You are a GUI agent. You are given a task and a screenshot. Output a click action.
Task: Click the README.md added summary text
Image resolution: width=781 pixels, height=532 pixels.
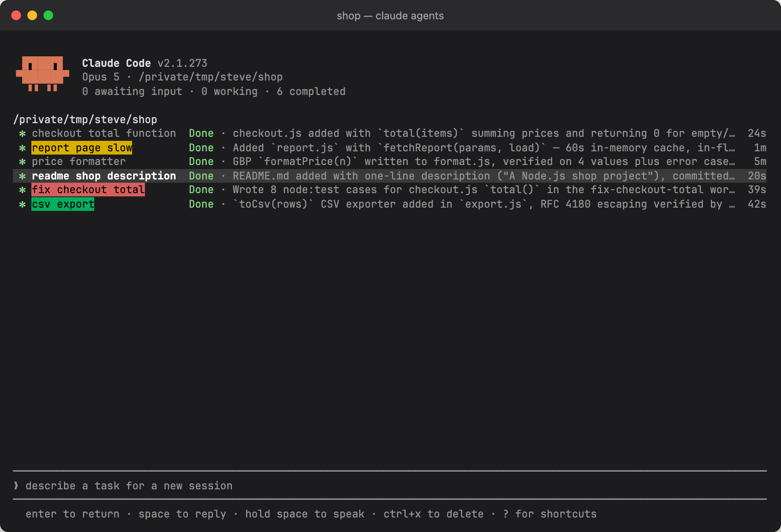pos(484,176)
